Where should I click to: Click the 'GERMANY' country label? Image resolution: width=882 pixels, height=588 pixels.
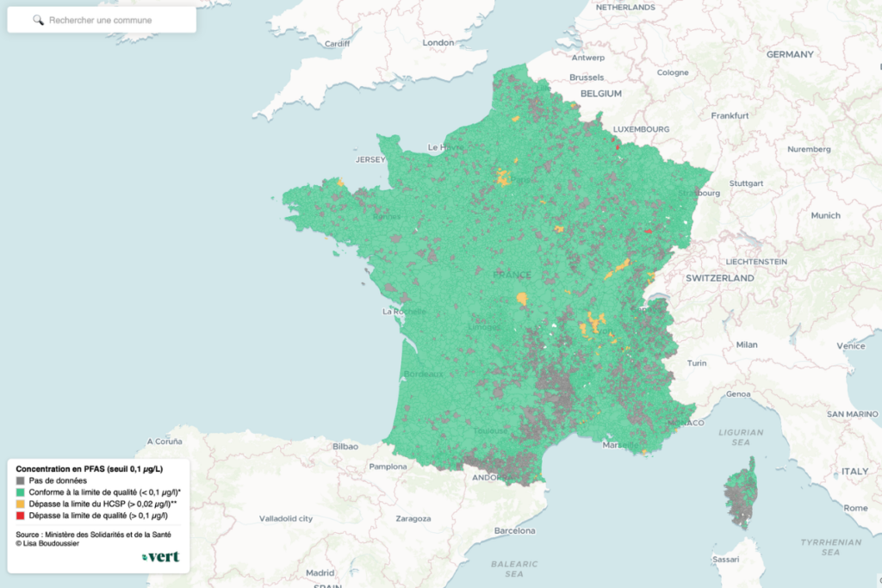790,54
